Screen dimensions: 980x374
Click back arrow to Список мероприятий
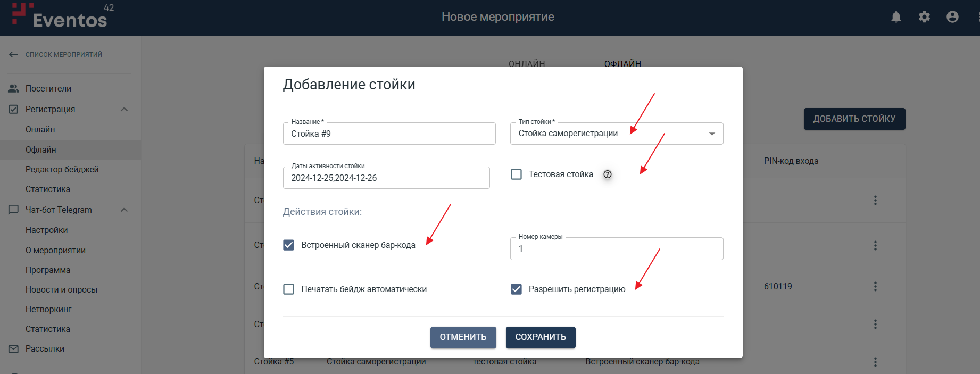click(14, 54)
